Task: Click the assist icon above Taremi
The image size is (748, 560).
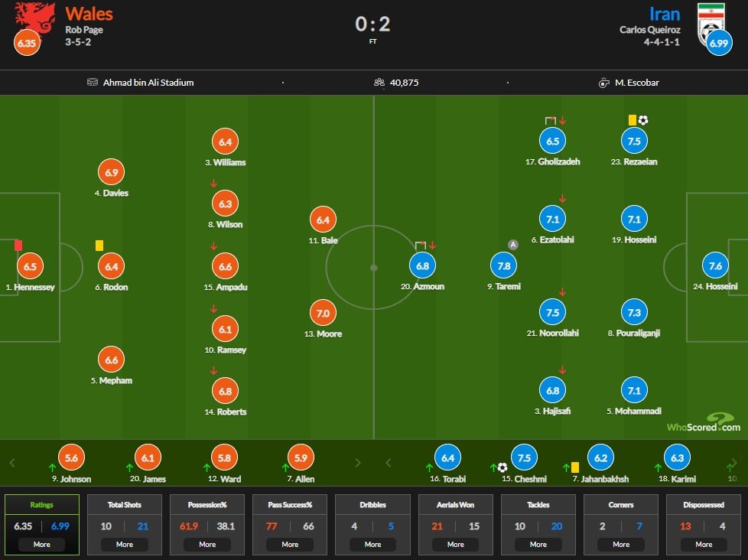Action: [514, 245]
